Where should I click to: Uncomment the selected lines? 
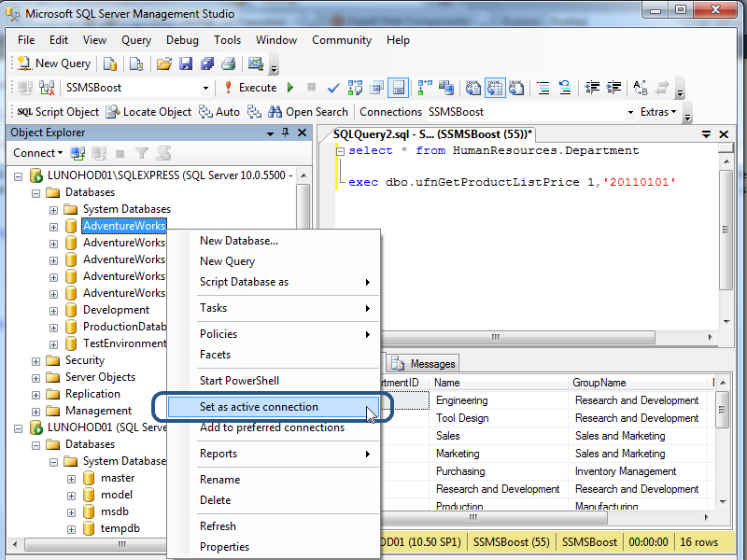pyautogui.click(x=565, y=88)
